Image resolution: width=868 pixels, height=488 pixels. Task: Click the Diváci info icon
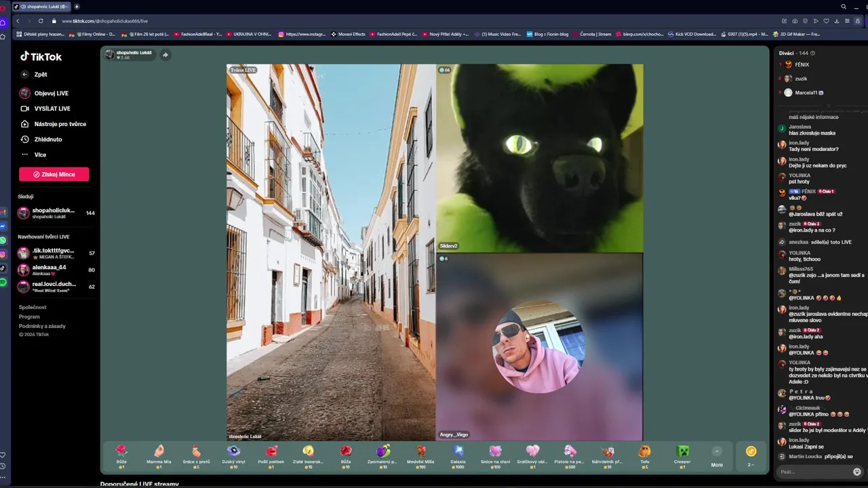coord(812,53)
